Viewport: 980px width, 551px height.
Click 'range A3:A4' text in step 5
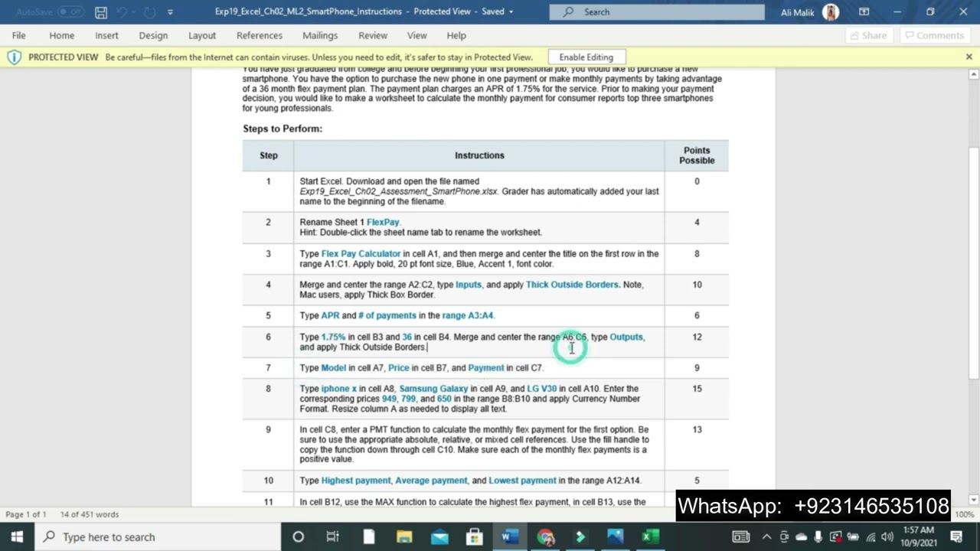click(468, 315)
